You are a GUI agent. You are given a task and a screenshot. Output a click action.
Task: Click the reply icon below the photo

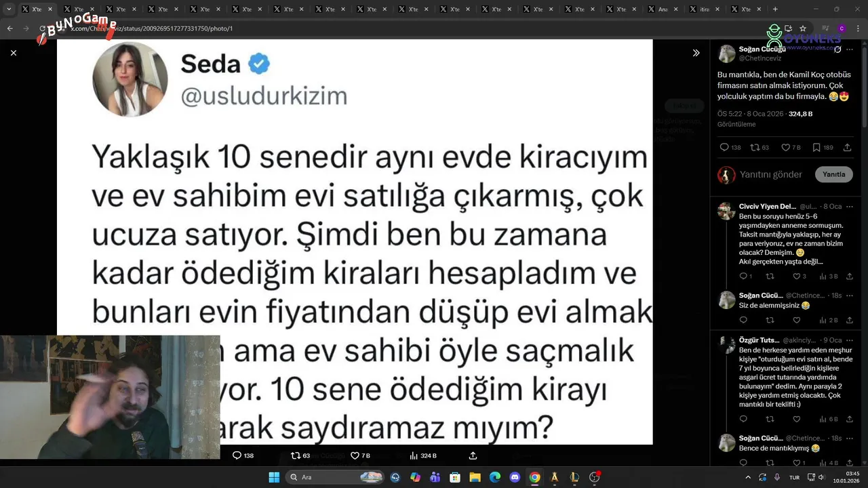coord(237,455)
